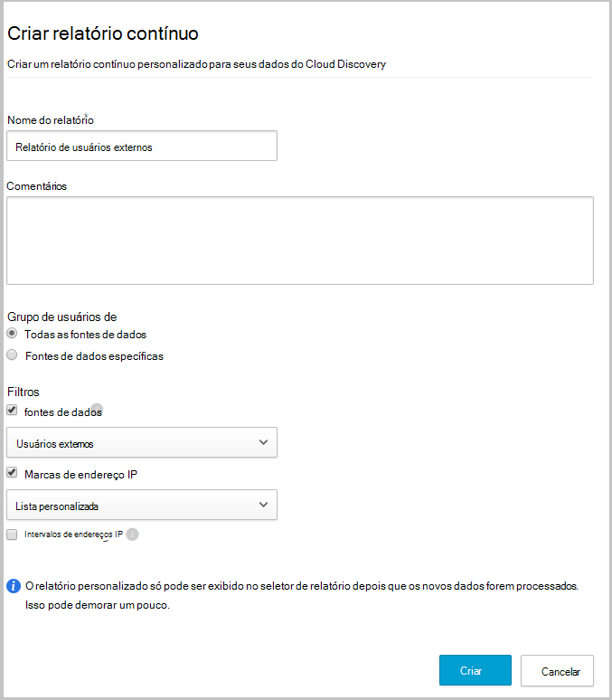Select the Todas as fontes de dados radio button
The height and width of the screenshot is (700, 612).
(x=12, y=334)
